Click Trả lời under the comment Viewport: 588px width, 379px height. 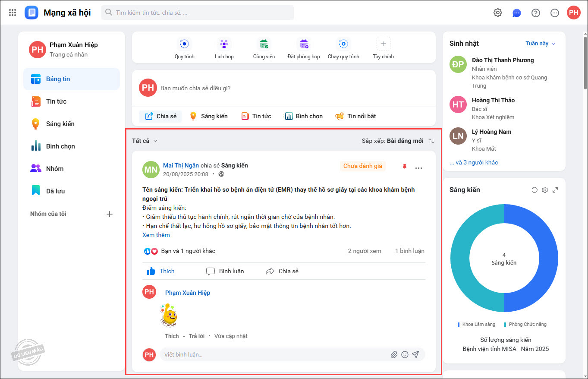tap(197, 336)
